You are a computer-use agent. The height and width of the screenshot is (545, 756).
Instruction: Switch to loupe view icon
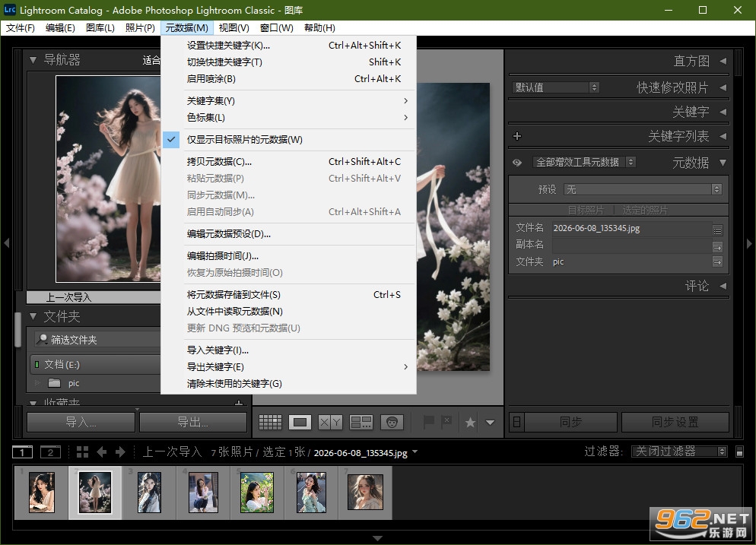300,423
